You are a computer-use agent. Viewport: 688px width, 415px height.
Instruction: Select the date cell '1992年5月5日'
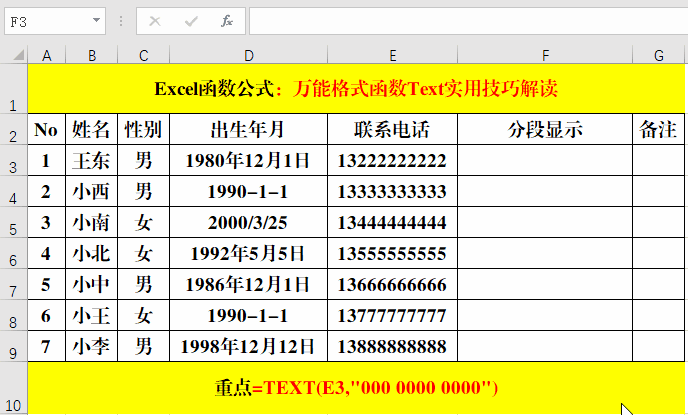click(x=248, y=254)
